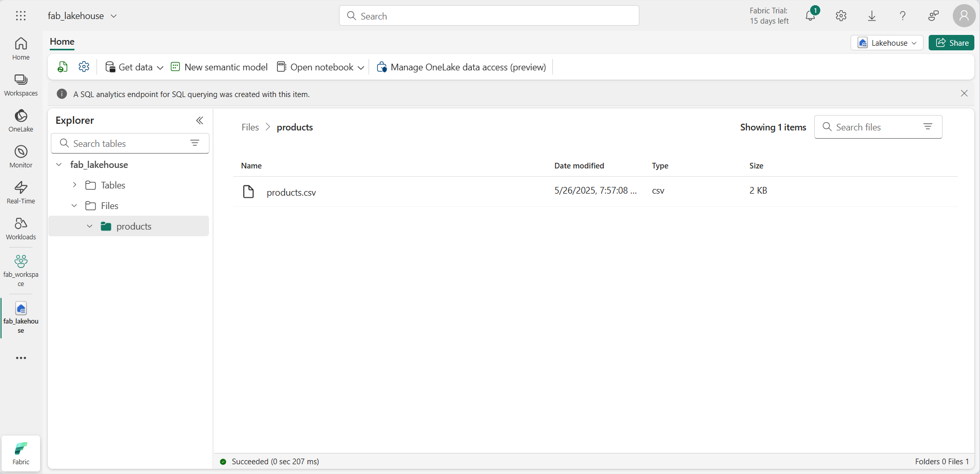Click the Share button
980x474 pixels.
click(951, 43)
